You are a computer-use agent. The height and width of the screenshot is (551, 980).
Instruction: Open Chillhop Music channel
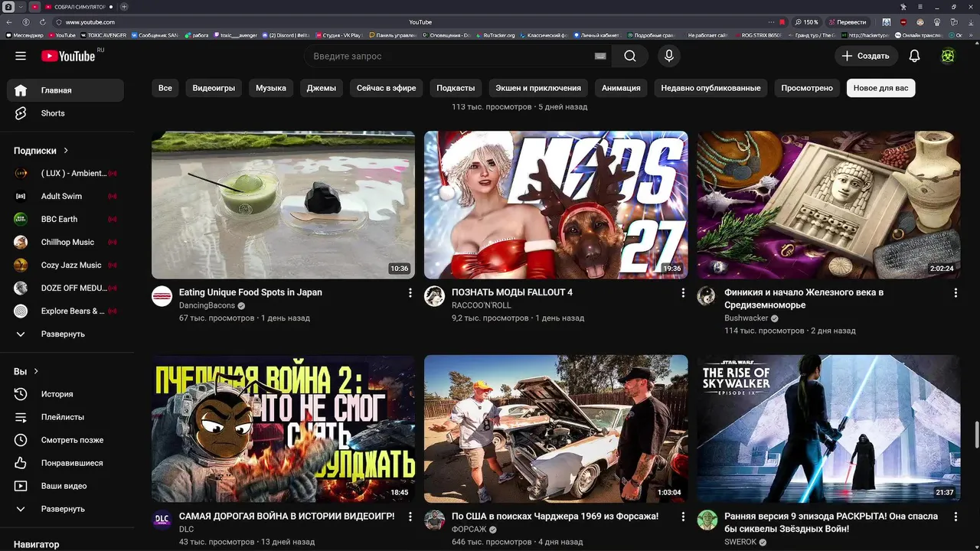65,242
